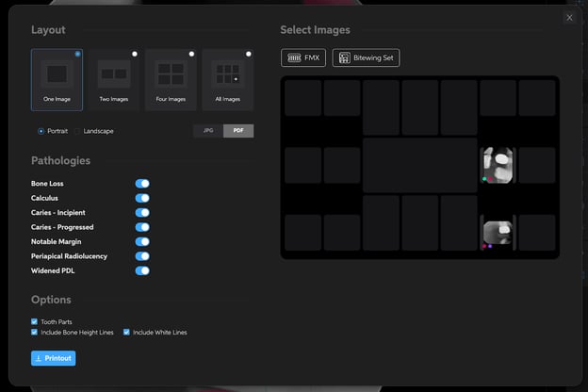588x392 pixels.
Task: Select the upper x-ray thumbnail
Action: click(x=498, y=165)
